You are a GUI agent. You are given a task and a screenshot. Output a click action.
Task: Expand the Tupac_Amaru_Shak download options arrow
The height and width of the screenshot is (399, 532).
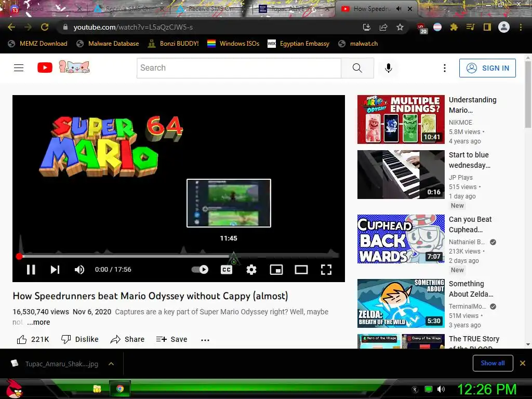click(111, 364)
